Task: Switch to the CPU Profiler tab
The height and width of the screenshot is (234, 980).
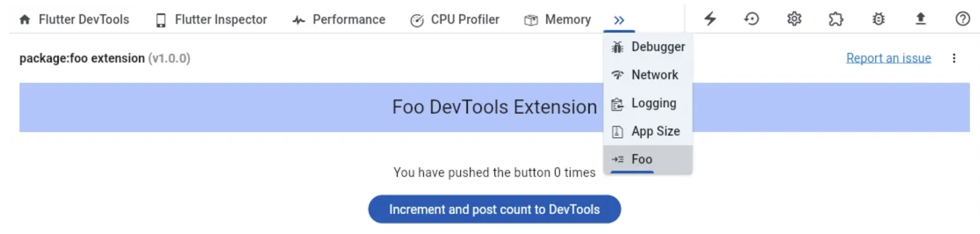Action: 454,19
